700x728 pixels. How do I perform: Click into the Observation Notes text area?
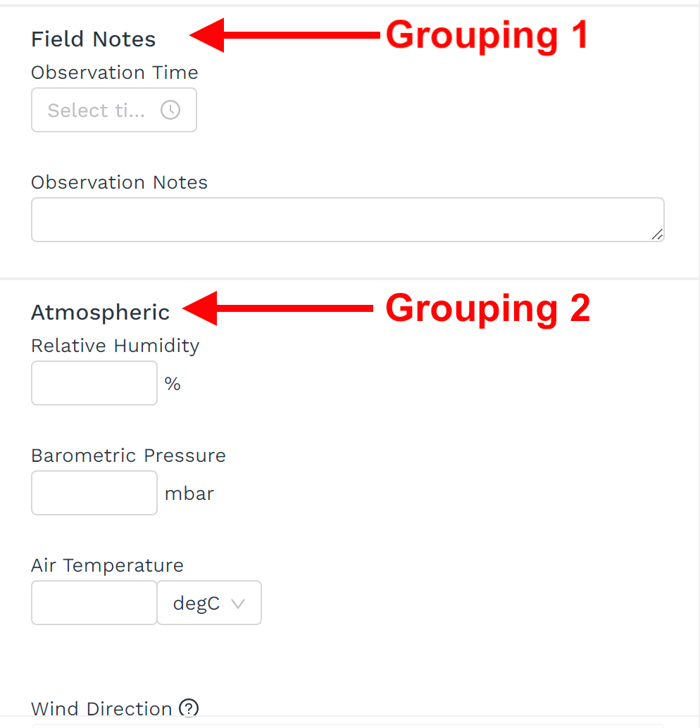(x=338, y=220)
